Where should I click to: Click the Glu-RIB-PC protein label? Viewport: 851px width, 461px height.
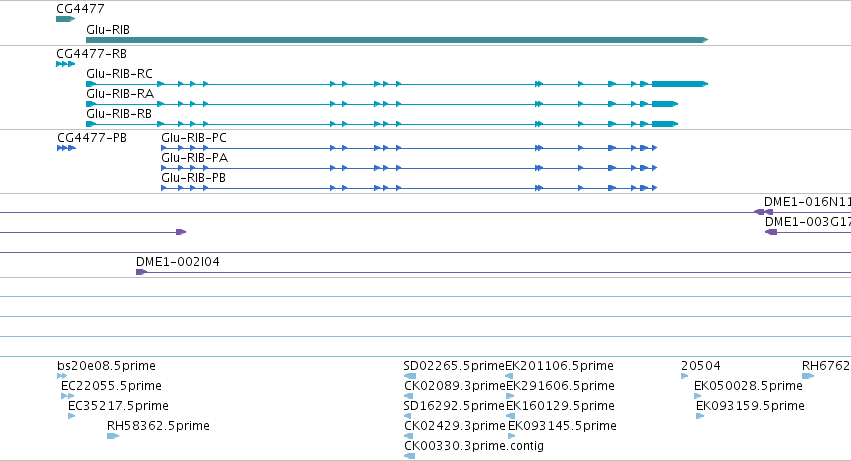point(194,138)
